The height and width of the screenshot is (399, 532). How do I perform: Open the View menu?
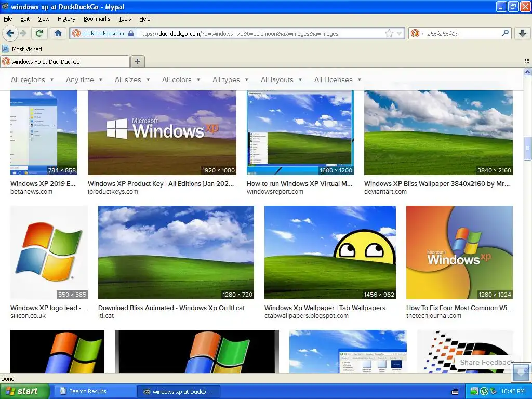[44, 19]
